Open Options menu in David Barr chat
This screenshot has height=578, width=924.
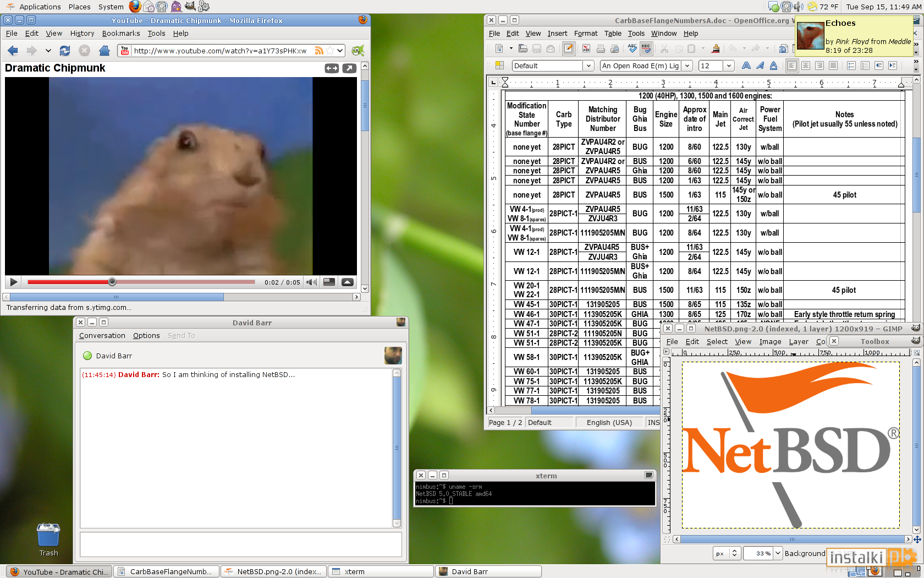(x=146, y=336)
